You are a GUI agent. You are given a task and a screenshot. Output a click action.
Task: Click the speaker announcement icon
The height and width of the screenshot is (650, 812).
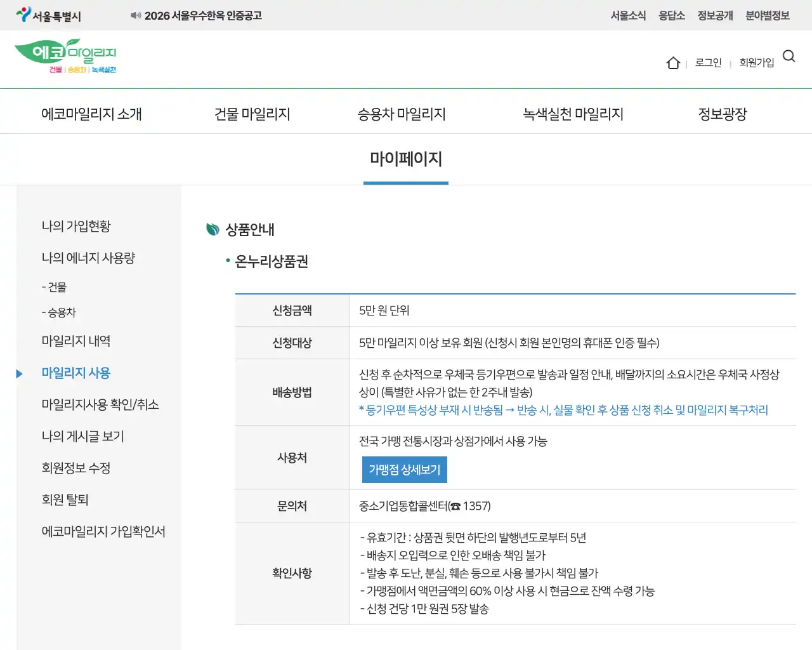[x=136, y=15]
